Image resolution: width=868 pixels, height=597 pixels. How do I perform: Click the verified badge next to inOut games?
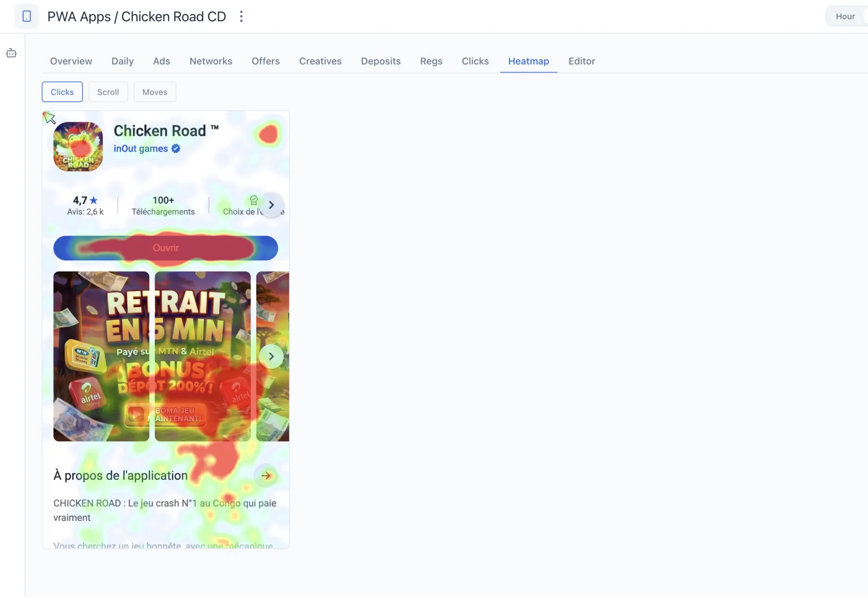176,148
